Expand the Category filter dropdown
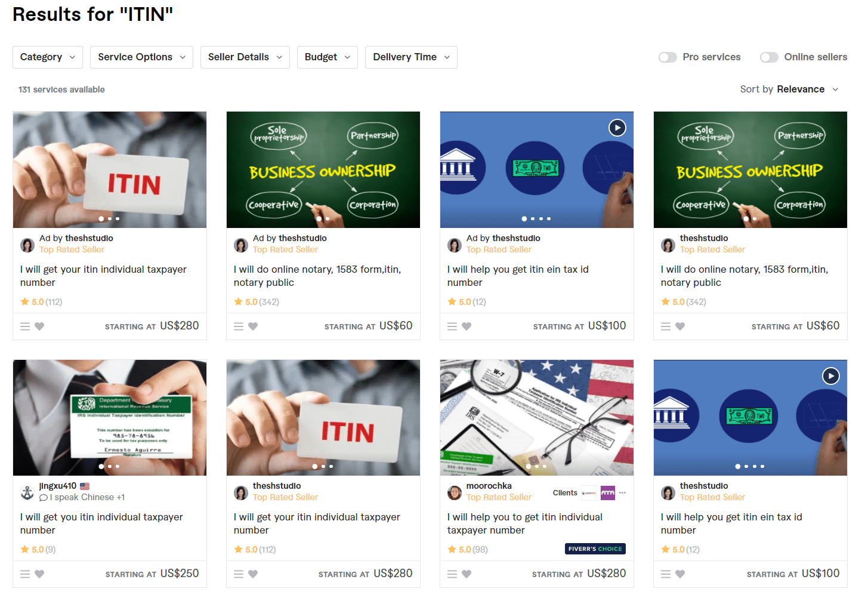 pyautogui.click(x=48, y=57)
